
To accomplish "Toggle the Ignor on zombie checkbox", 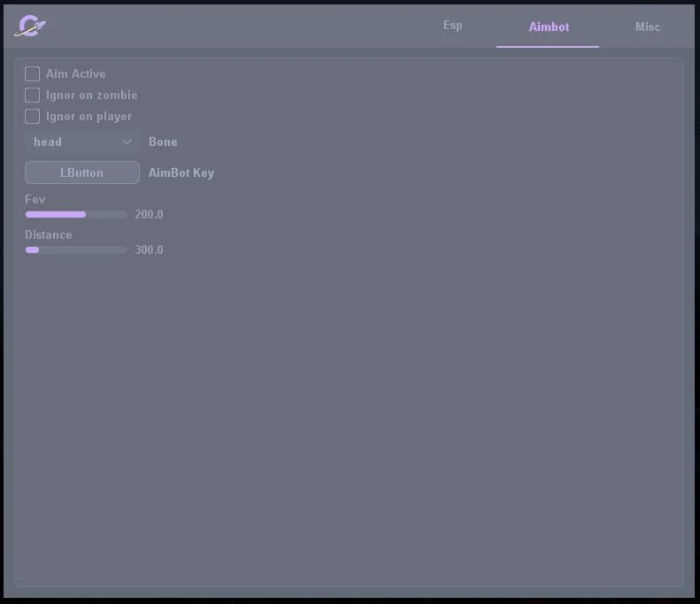I will (32, 95).
